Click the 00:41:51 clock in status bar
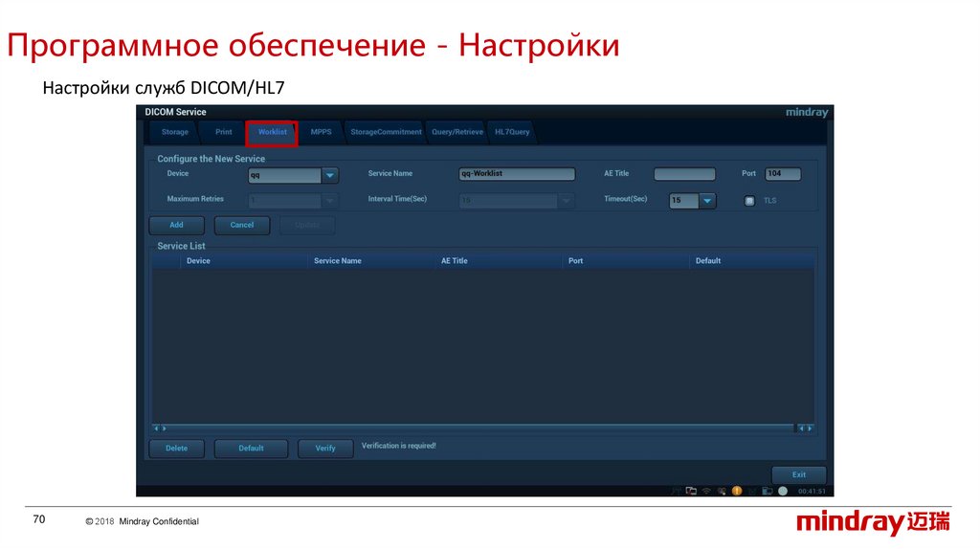The width and height of the screenshot is (980, 549). 812,492
